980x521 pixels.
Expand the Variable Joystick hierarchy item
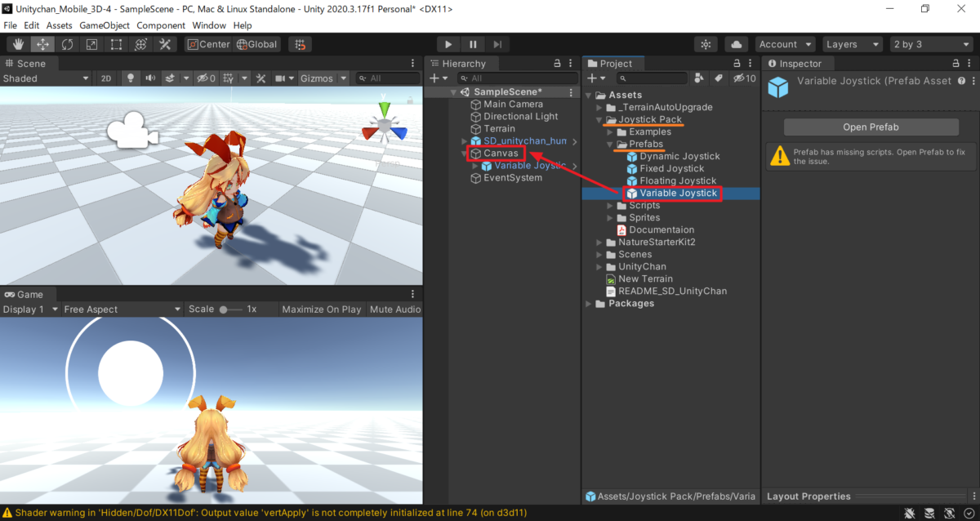(476, 166)
